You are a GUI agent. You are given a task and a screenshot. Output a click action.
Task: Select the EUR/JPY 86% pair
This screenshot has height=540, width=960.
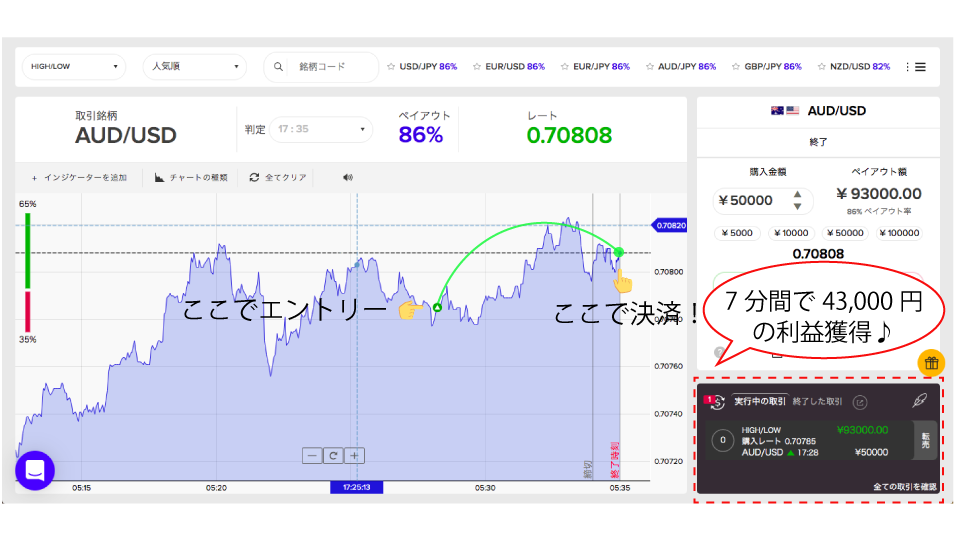pyautogui.click(x=601, y=67)
